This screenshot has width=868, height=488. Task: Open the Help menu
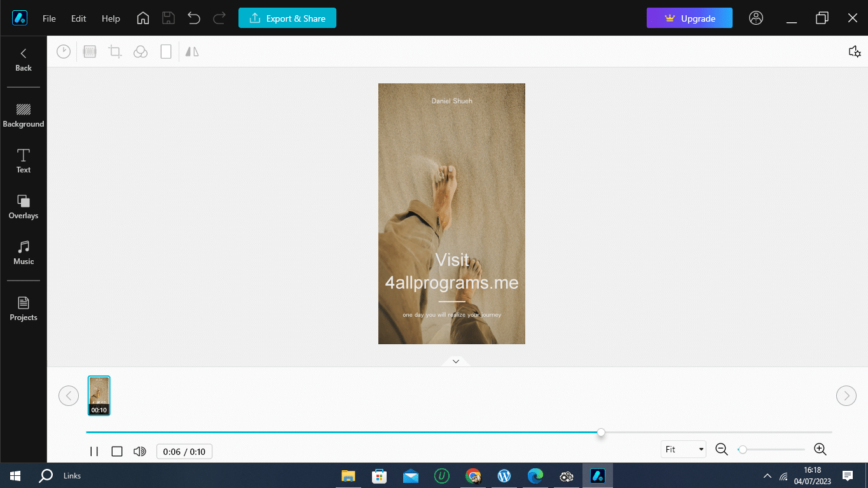tap(111, 18)
